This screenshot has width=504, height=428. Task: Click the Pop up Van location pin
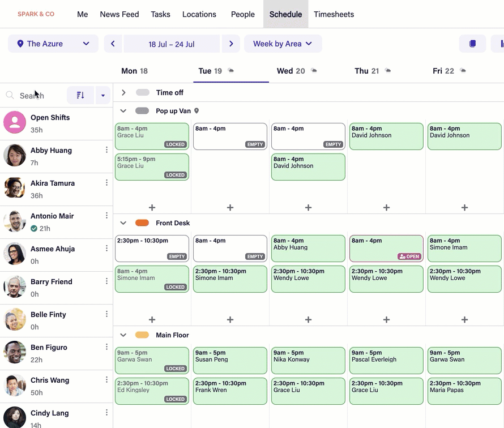pos(197,111)
